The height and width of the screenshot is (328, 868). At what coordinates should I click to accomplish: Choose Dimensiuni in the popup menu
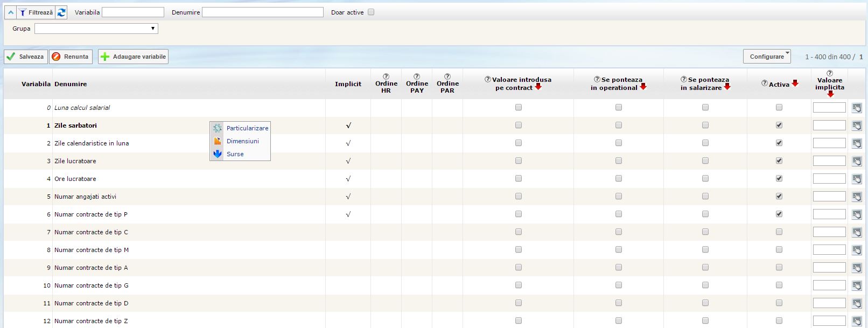click(242, 141)
